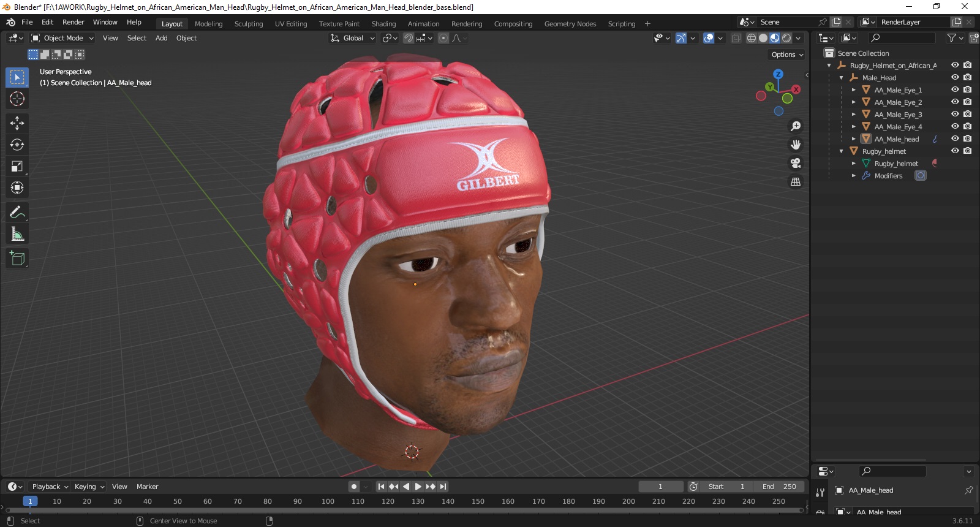Viewport: 980px width, 527px height.
Task: Toggle viewport gizmos
Action: [680, 38]
